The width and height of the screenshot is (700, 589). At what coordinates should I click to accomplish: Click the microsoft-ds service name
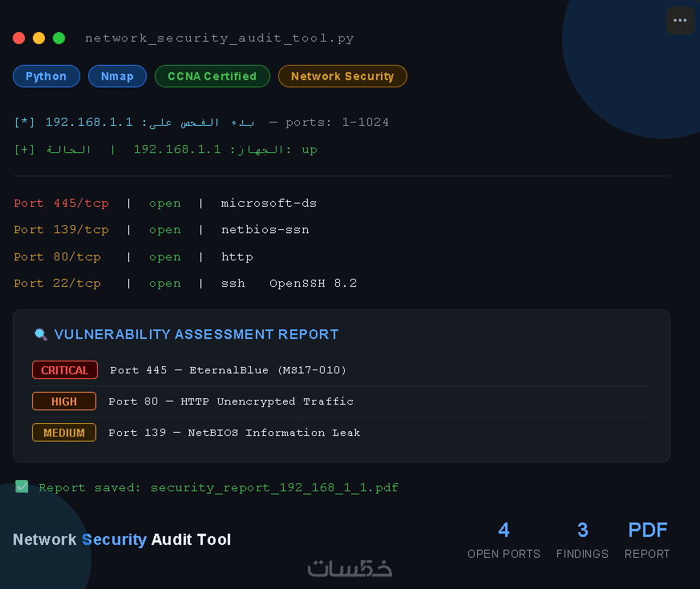click(269, 204)
